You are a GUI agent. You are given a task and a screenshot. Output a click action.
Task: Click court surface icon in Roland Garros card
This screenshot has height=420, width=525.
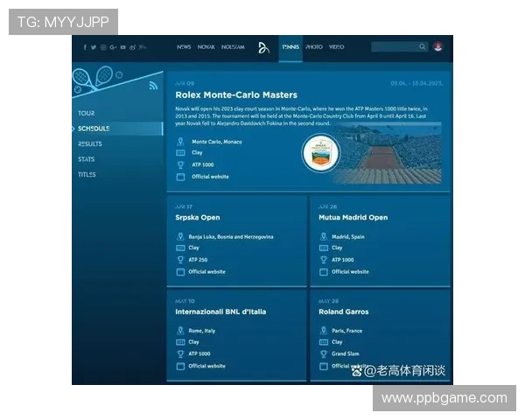[x=324, y=342]
